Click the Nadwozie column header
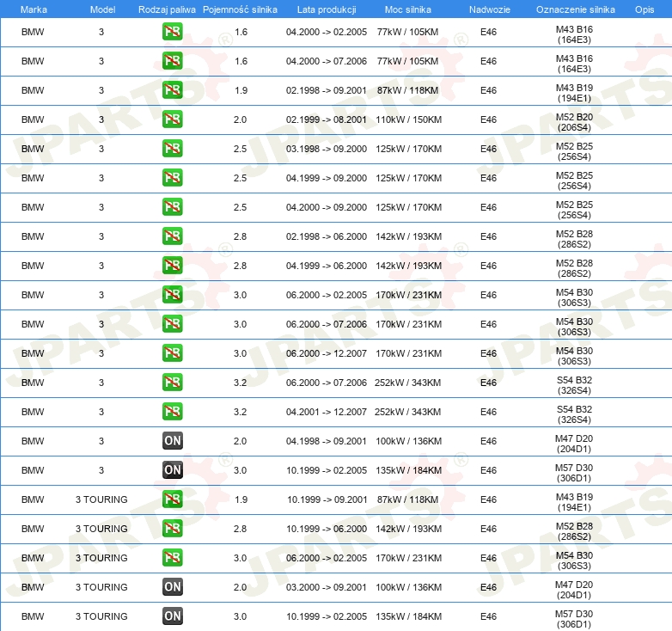Screen dimensions: 672x631 [490, 9]
